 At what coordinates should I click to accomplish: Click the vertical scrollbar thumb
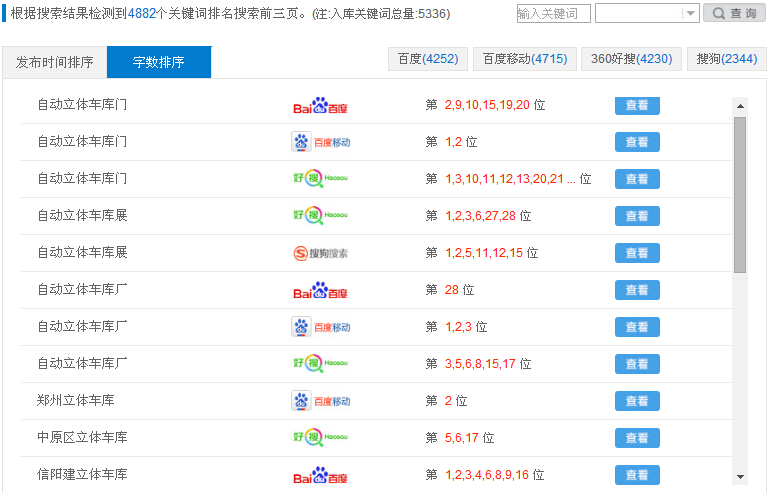740,195
